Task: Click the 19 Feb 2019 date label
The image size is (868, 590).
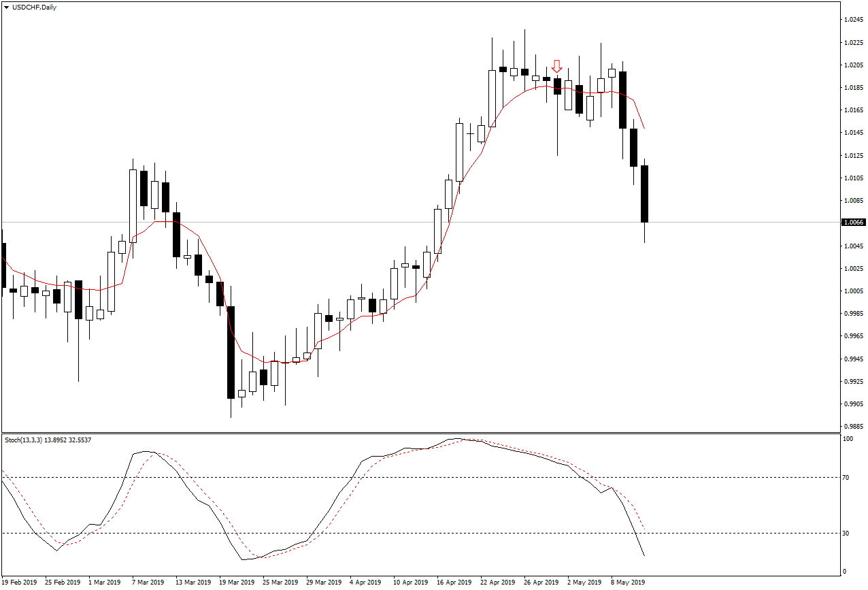Action: click(19, 583)
